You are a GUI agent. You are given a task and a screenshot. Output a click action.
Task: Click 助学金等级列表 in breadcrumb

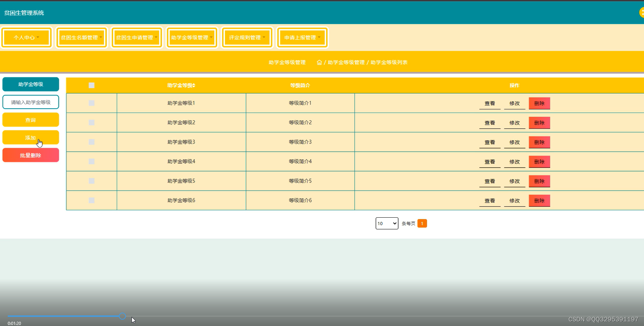click(x=389, y=62)
